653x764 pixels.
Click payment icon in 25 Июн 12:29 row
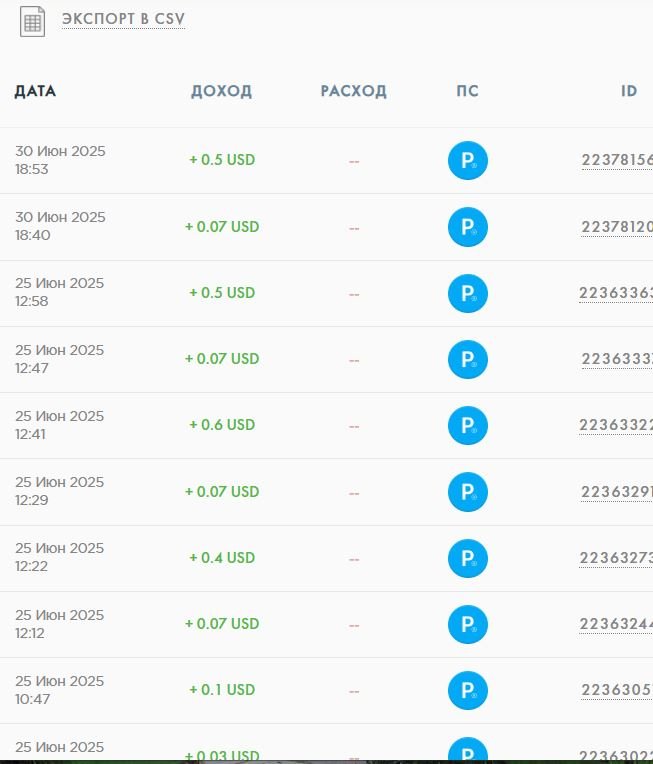pyautogui.click(x=467, y=492)
